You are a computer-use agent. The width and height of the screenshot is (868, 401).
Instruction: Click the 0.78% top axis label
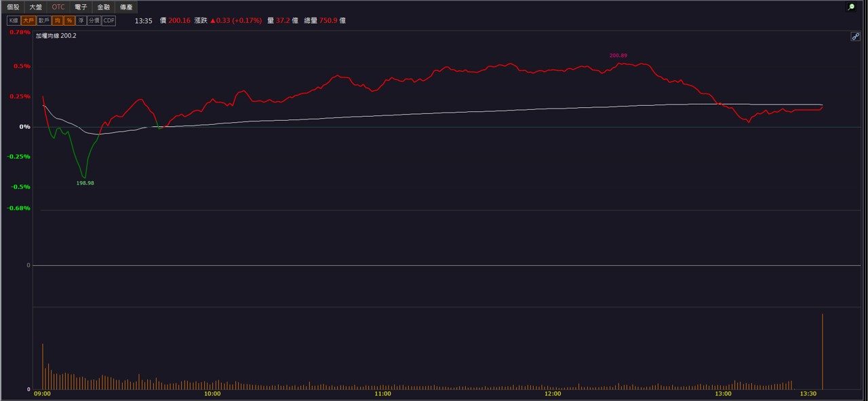pos(20,32)
